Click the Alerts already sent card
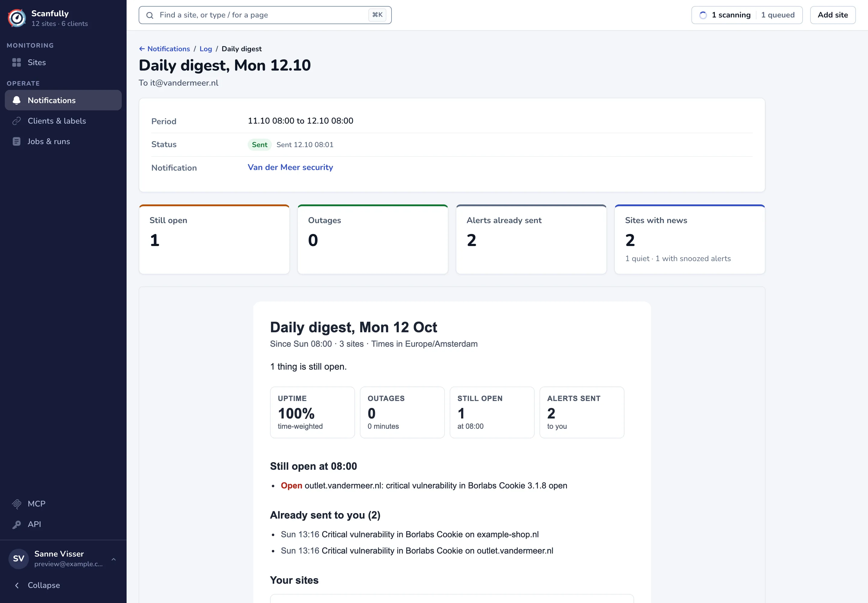 click(531, 239)
